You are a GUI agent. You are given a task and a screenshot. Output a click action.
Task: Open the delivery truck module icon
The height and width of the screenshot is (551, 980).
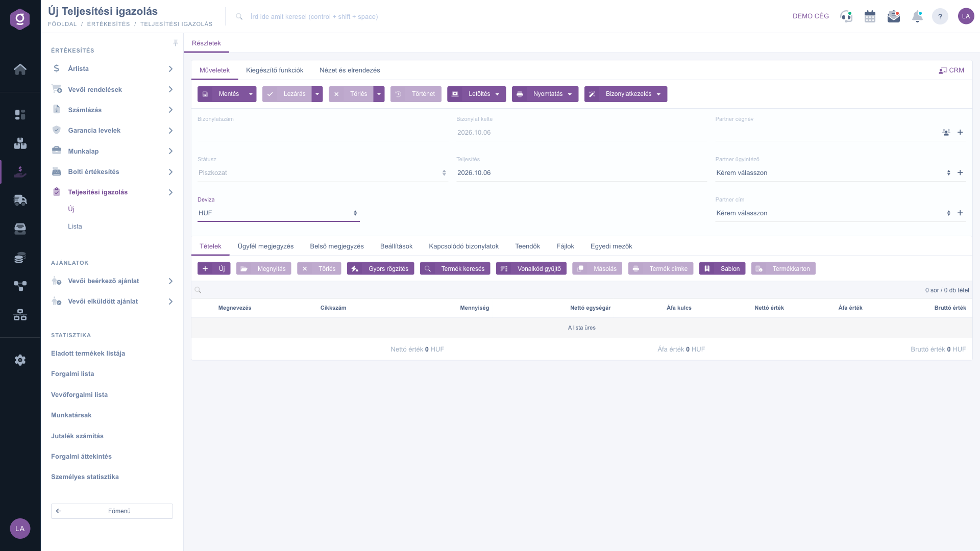20,200
